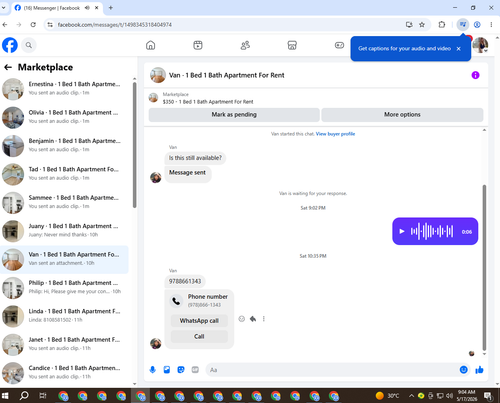This screenshot has width=500, height=403.
Task: Open conversation info purple icon
Action: [475, 75]
